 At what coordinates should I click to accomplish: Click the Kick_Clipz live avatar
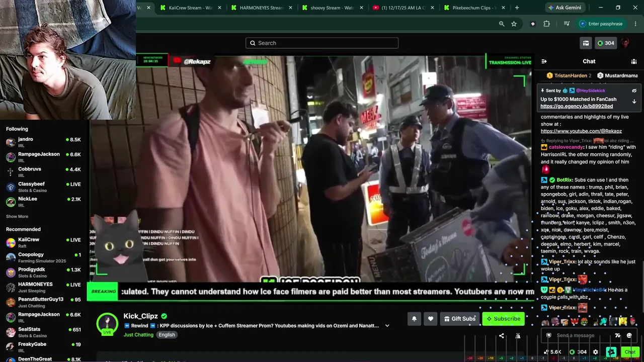tap(107, 324)
